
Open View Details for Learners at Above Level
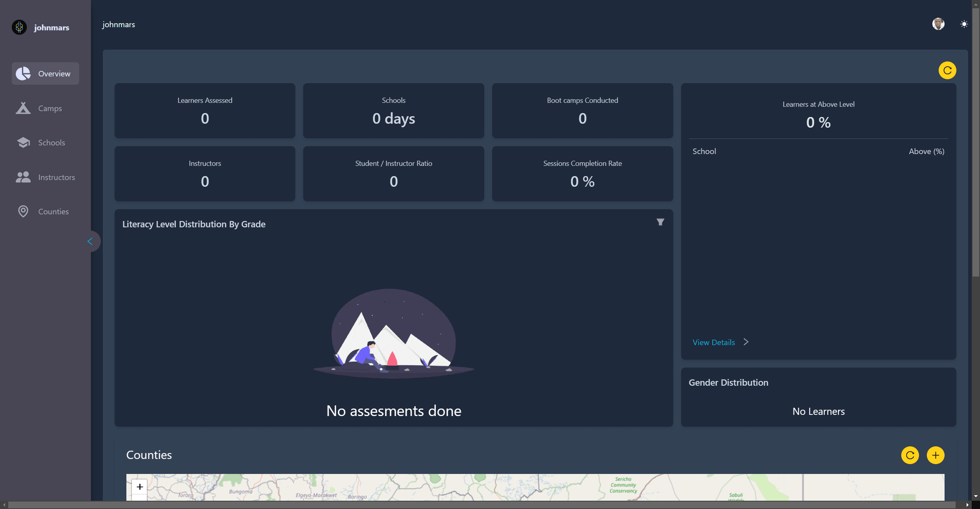713,342
